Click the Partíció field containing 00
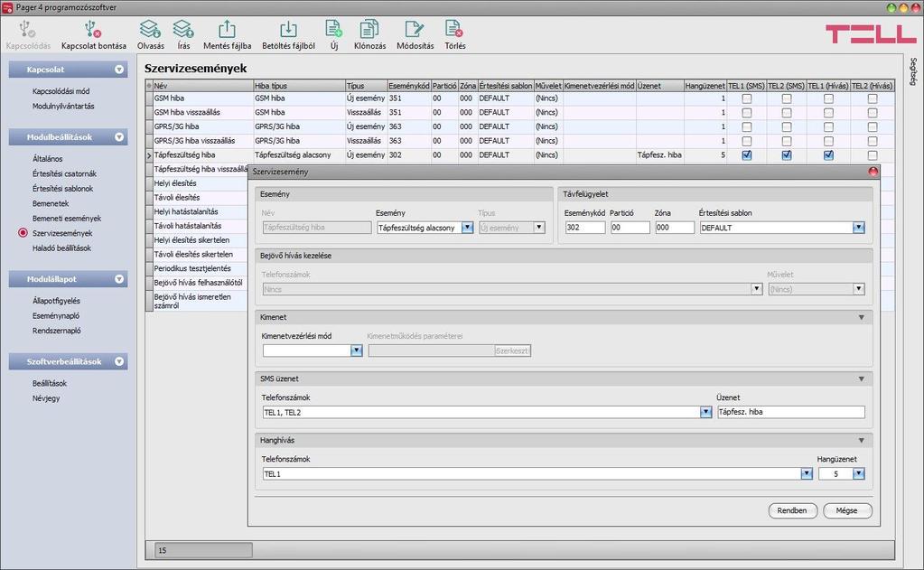Image resolution: width=924 pixels, height=570 pixels. click(x=630, y=228)
